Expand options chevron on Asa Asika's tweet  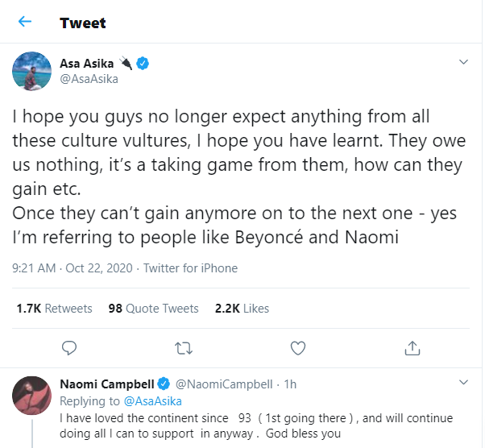coord(463,62)
